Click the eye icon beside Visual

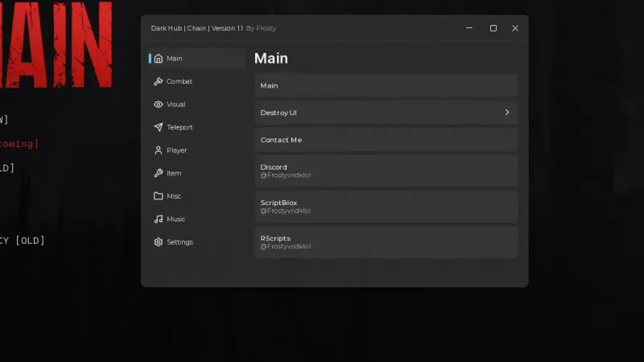pos(158,105)
